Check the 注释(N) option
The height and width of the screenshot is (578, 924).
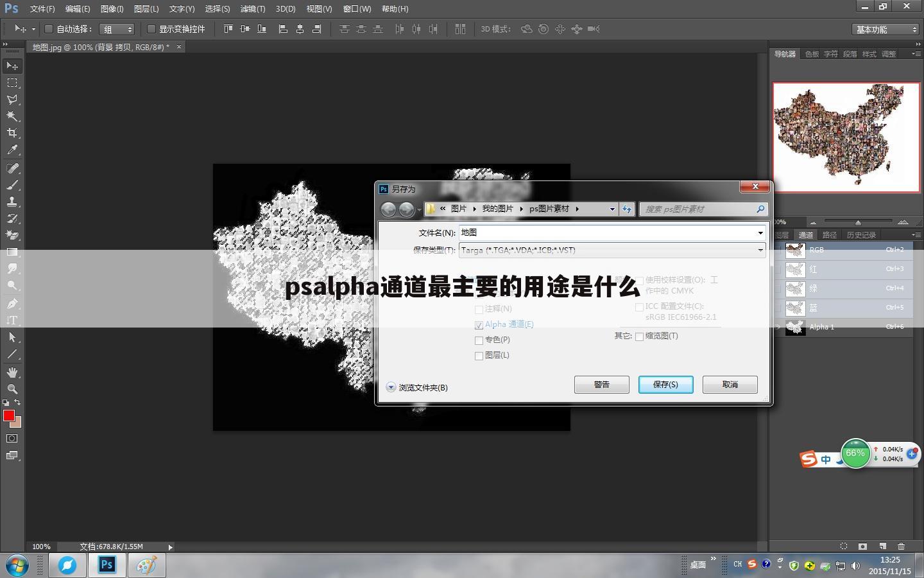coord(479,310)
